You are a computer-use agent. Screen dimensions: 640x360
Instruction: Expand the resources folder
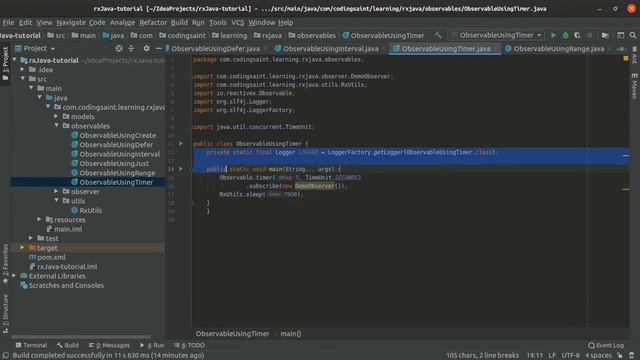click(x=39, y=220)
